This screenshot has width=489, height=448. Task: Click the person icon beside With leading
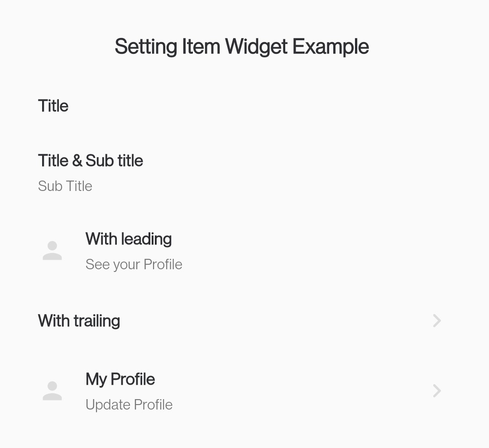tap(52, 251)
